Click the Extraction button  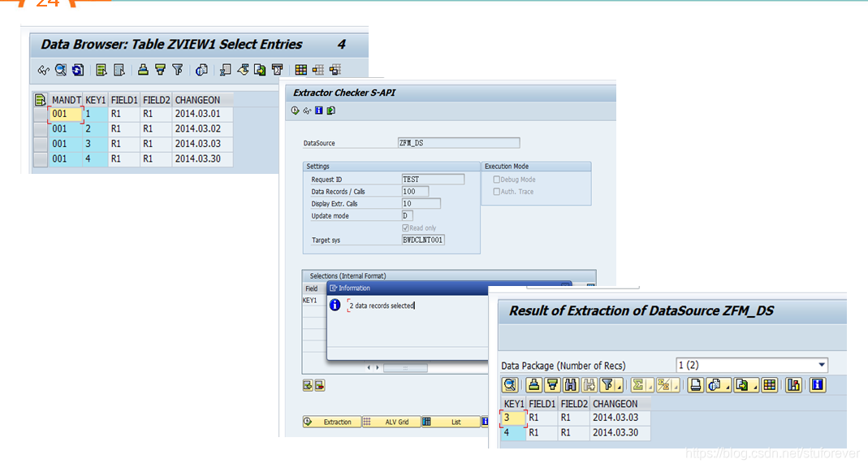click(x=332, y=422)
